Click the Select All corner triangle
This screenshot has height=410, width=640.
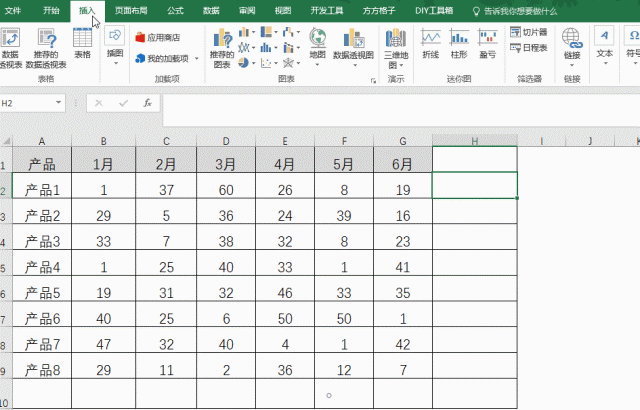coord(7,141)
